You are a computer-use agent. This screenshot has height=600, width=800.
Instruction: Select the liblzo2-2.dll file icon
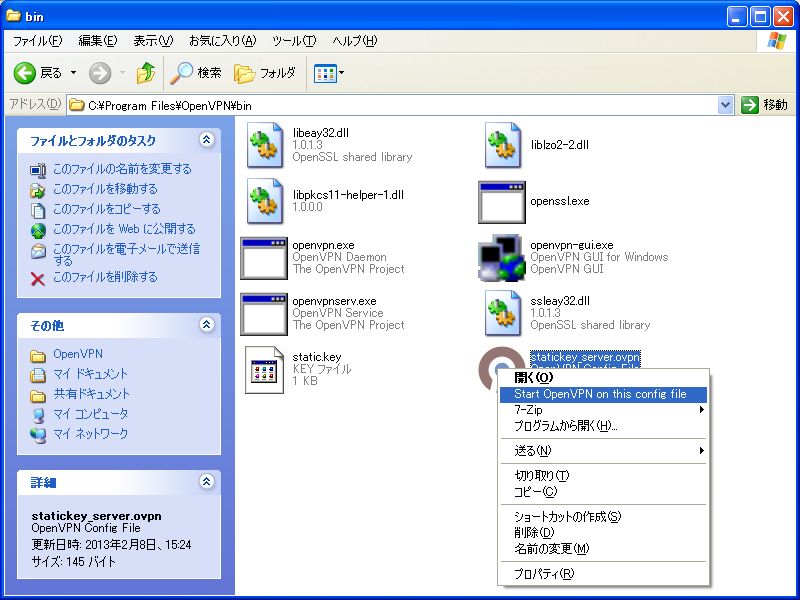point(503,145)
